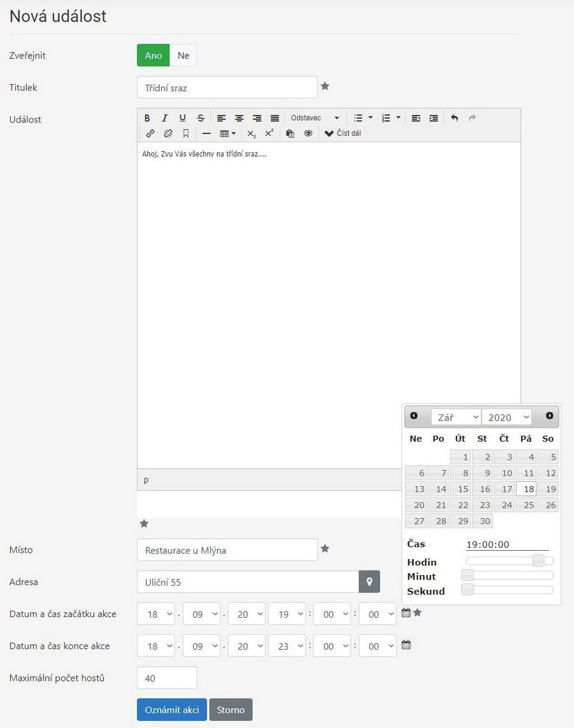Click the Číst dál toolbar item
Image resolution: width=574 pixels, height=728 pixels.
(x=343, y=133)
